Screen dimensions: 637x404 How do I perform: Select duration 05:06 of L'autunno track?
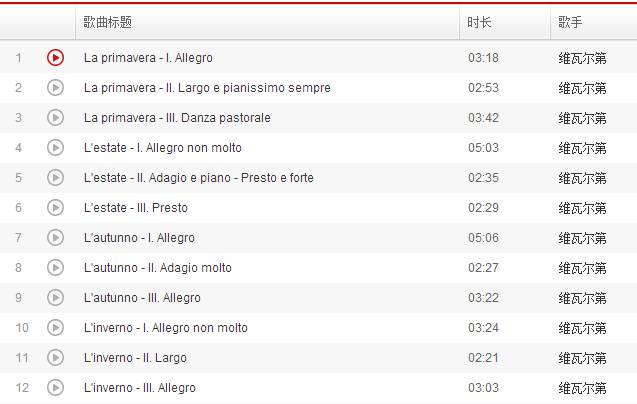[x=483, y=238]
